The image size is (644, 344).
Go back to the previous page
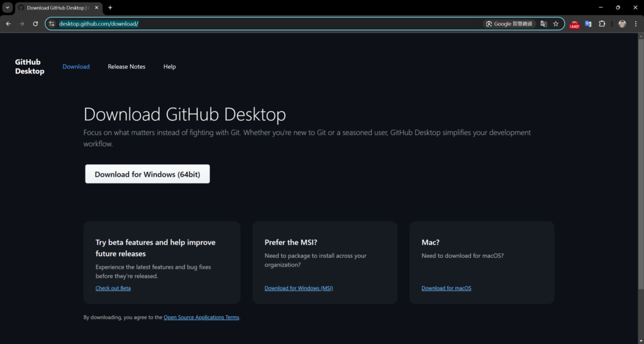point(8,24)
